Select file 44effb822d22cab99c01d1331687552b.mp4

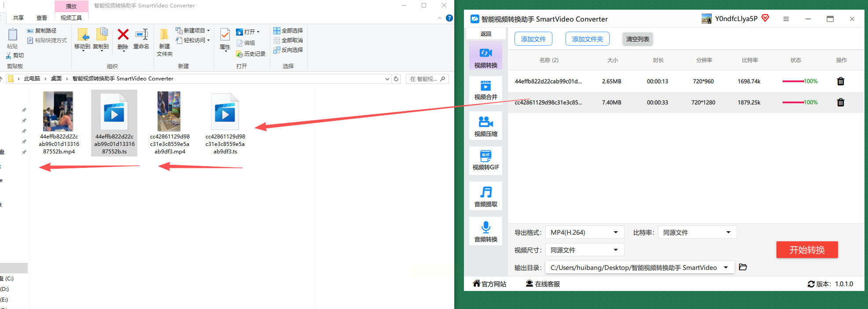click(59, 123)
